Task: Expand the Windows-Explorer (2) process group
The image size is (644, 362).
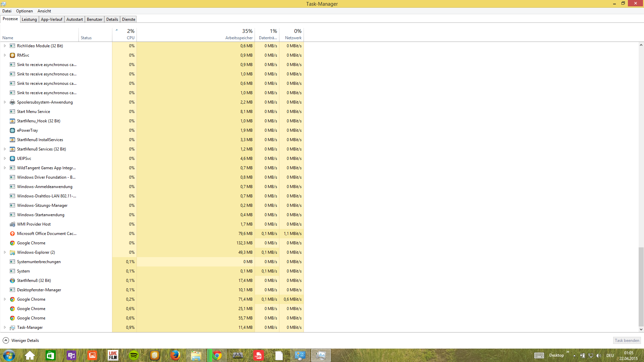Action: [5, 252]
